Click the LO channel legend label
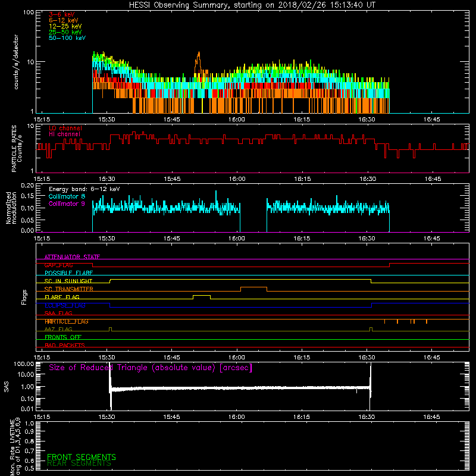 [x=65, y=128]
